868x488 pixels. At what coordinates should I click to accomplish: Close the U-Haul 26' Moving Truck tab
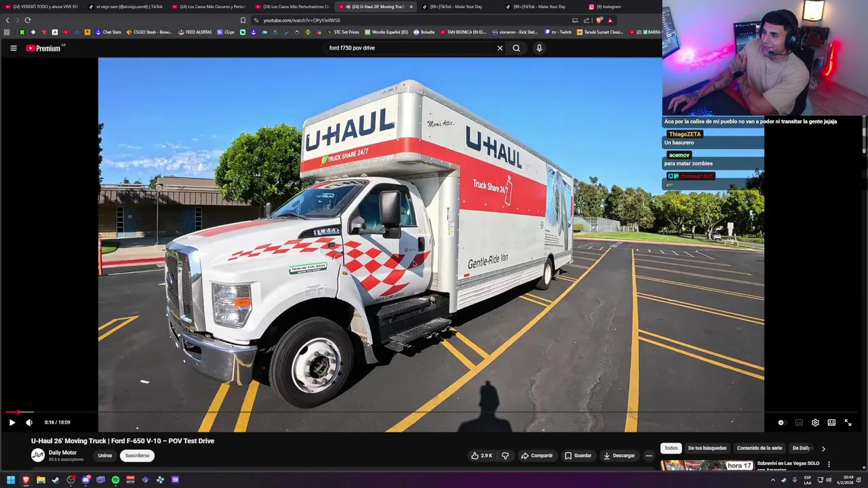[411, 7]
